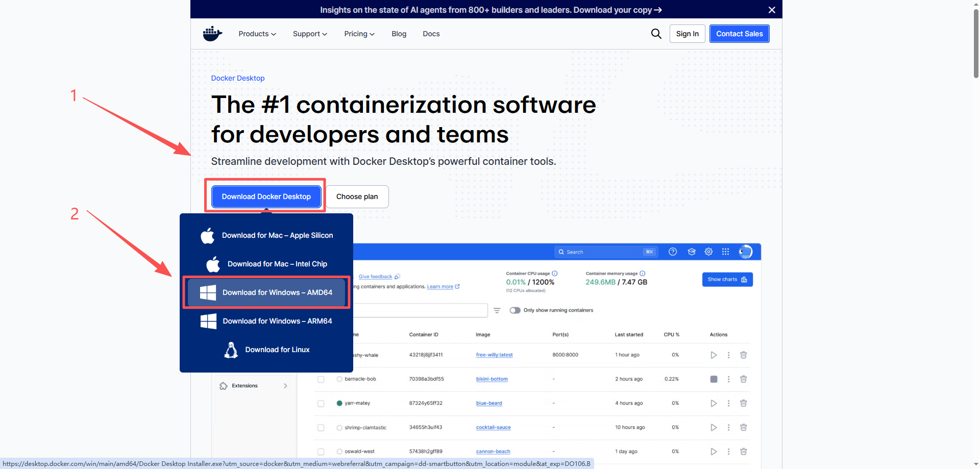Screen dimensions: 980x469
Task: Click the Search field in Docker Desktop header
Action: (606, 252)
